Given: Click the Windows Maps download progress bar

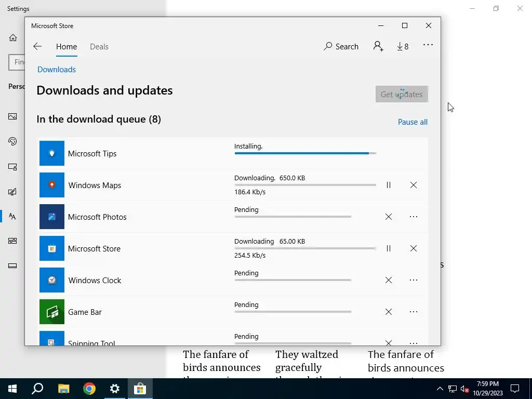Looking at the screenshot, I should click(x=305, y=185).
